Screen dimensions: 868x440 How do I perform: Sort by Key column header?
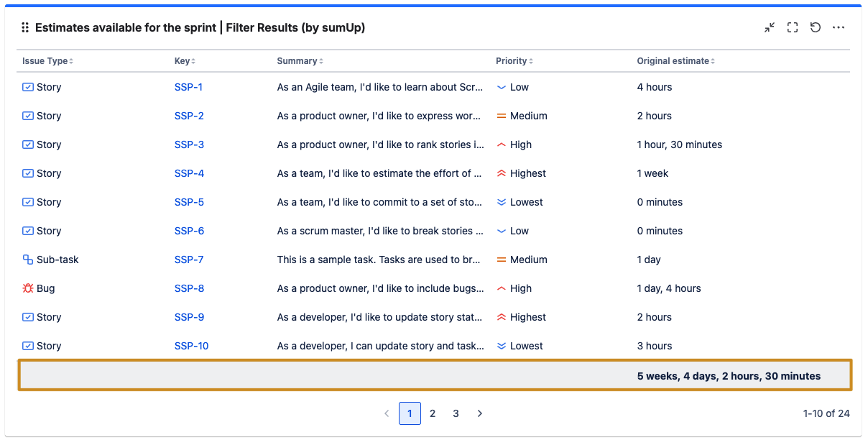coord(185,61)
